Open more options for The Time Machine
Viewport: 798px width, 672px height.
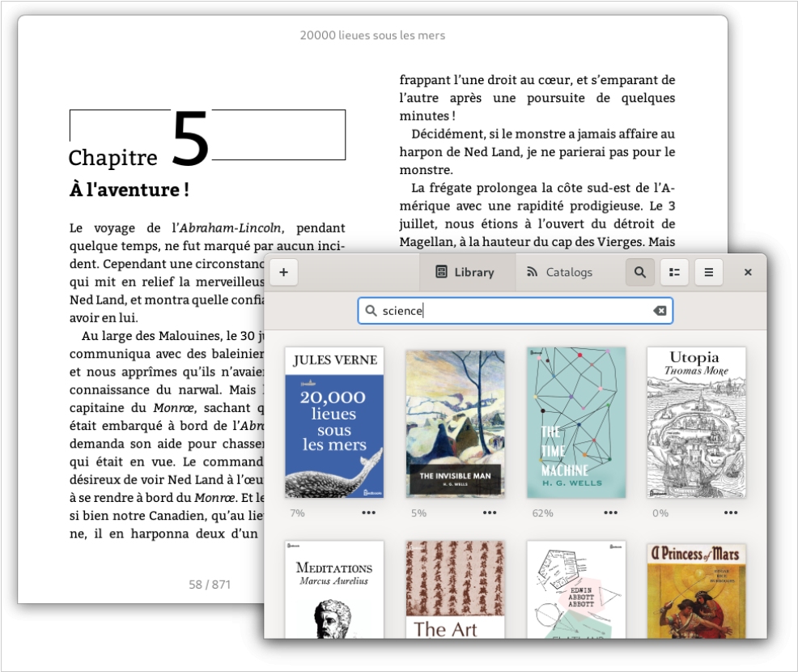610,513
